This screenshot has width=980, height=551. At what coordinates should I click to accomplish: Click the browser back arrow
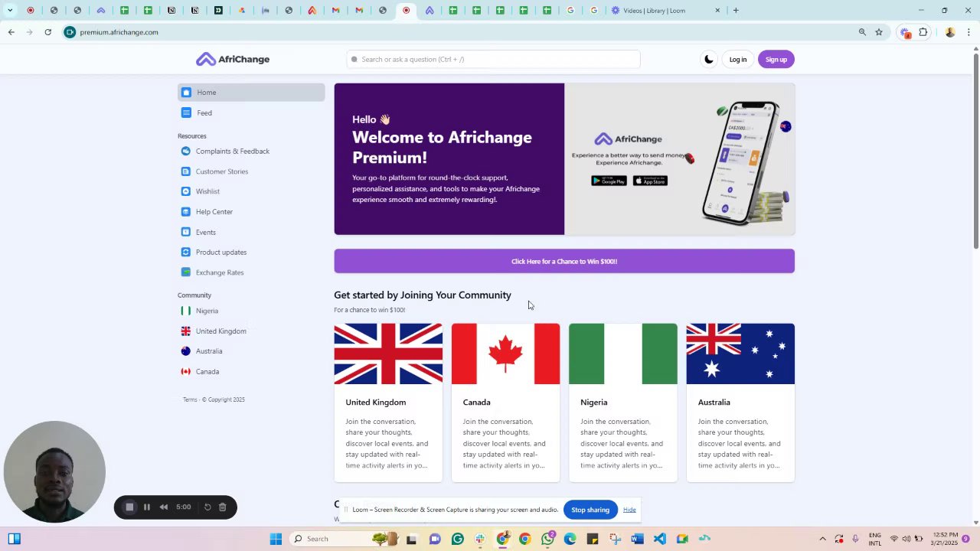11,32
